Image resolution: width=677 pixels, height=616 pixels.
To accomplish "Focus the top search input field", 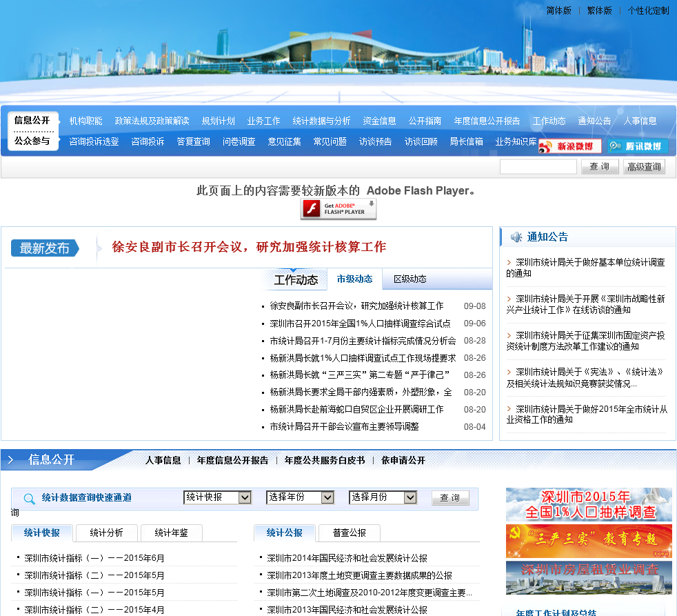I will 538,167.
